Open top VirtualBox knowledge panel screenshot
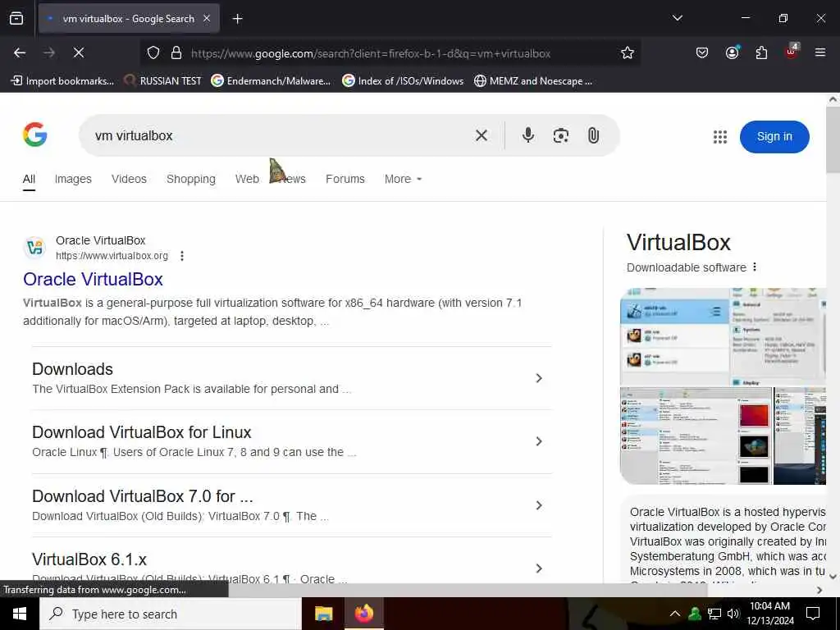840x630 pixels. pos(724,336)
